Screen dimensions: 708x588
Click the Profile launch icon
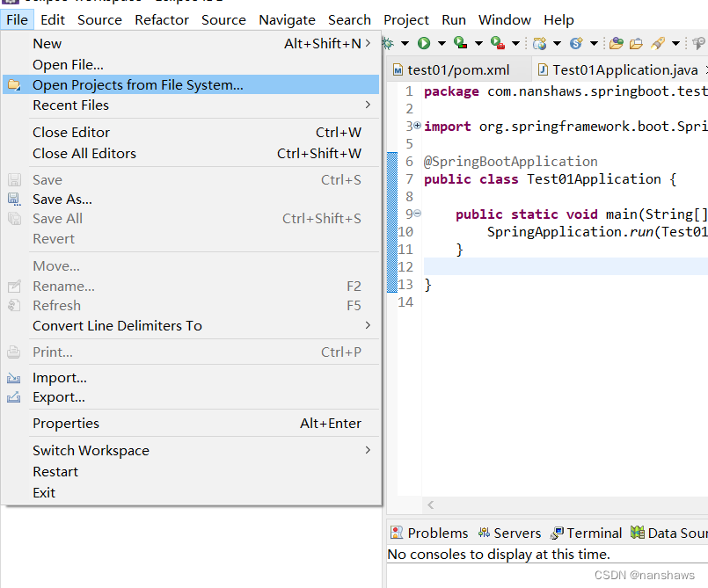coord(495,41)
